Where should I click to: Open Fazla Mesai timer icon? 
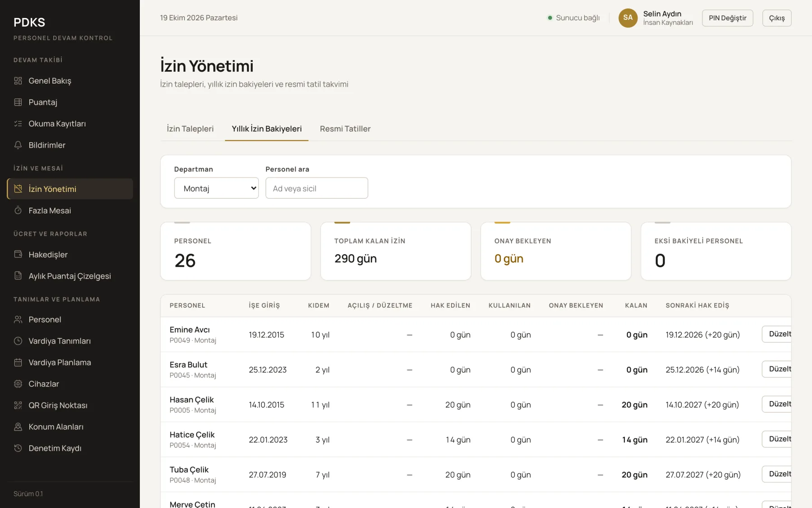[18, 210]
